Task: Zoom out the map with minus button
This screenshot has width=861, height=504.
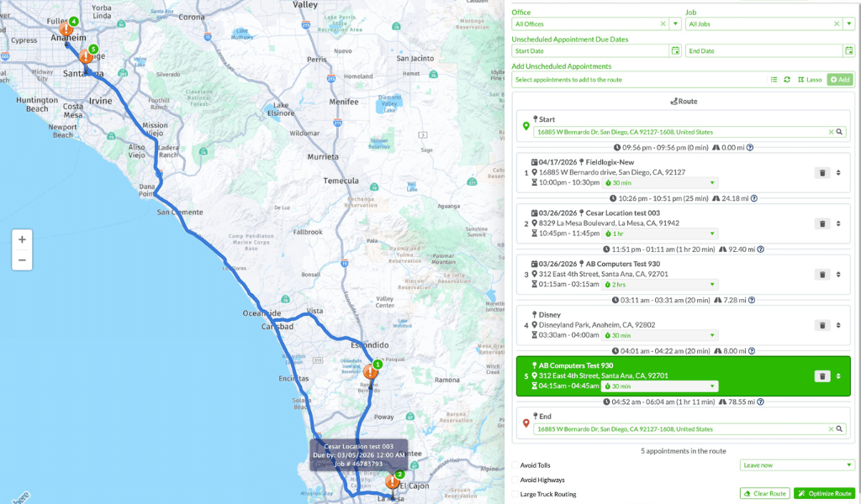Action: (x=22, y=260)
